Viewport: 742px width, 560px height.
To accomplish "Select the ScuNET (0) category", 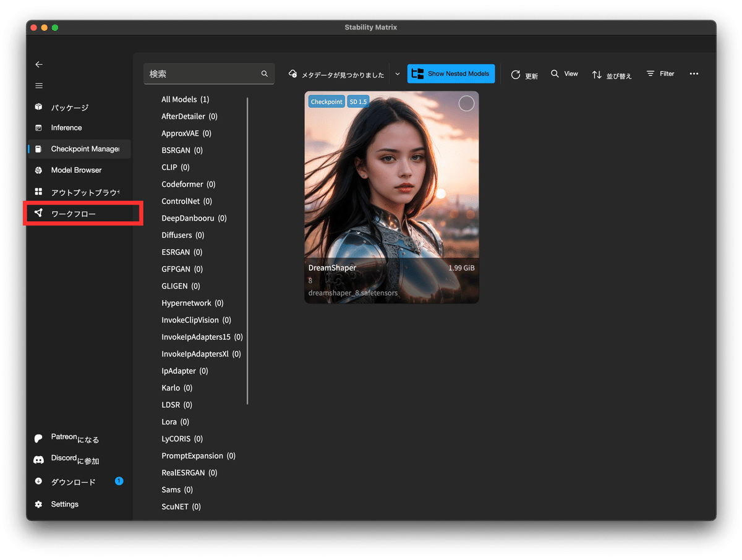I will click(181, 507).
